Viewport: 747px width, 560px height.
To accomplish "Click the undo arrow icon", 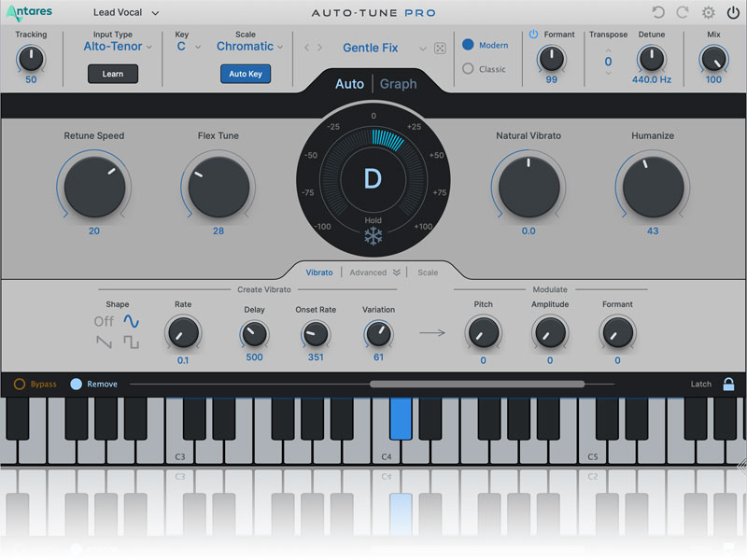I will click(658, 13).
